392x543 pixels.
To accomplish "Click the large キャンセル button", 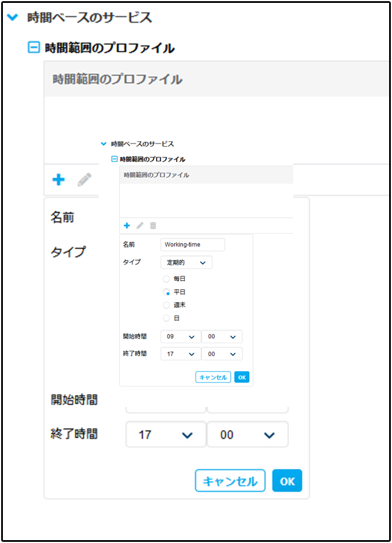I will pyautogui.click(x=230, y=481).
